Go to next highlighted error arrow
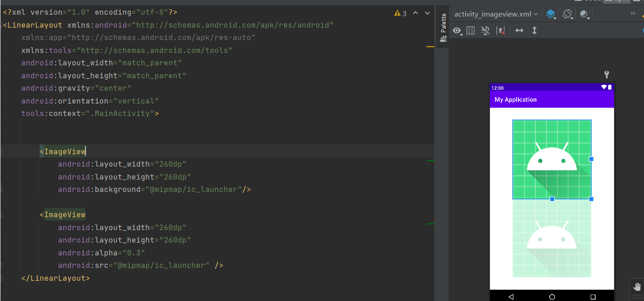 coord(427,13)
